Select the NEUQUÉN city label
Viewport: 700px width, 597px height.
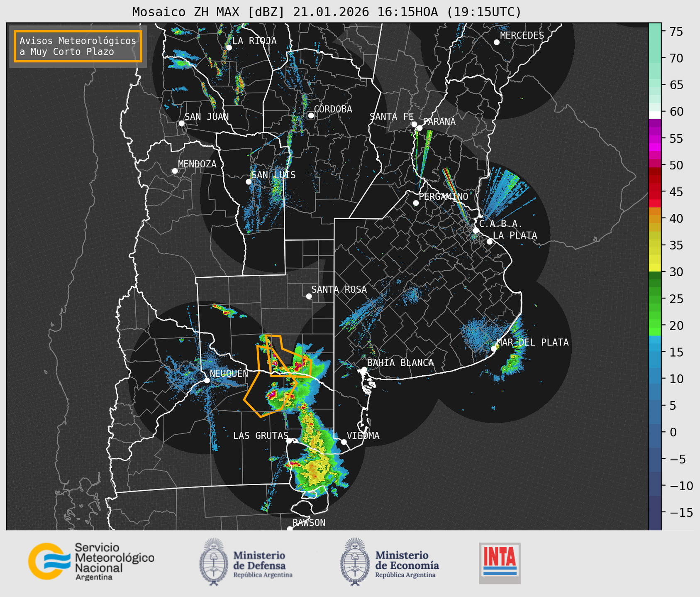[229, 374]
